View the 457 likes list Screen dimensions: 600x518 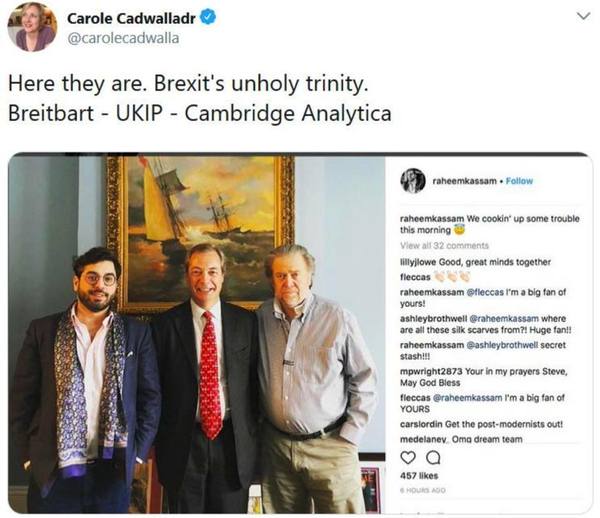coord(415,476)
